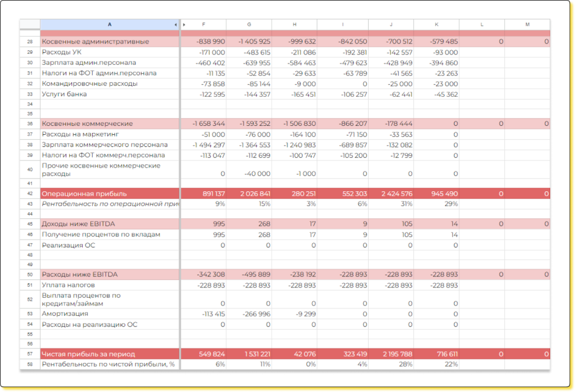Click the 2 424 576 operating profit value
This screenshot has height=392, width=575.
click(x=390, y=194)
